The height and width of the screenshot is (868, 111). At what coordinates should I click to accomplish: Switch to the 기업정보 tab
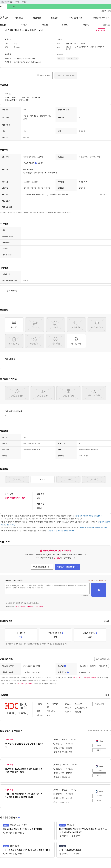(x=106, y=25)
